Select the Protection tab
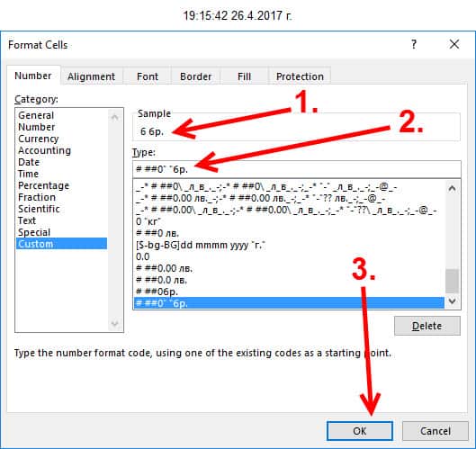Image resolution: width=476 pixels, height=449 pixels. tap(300, 76)
